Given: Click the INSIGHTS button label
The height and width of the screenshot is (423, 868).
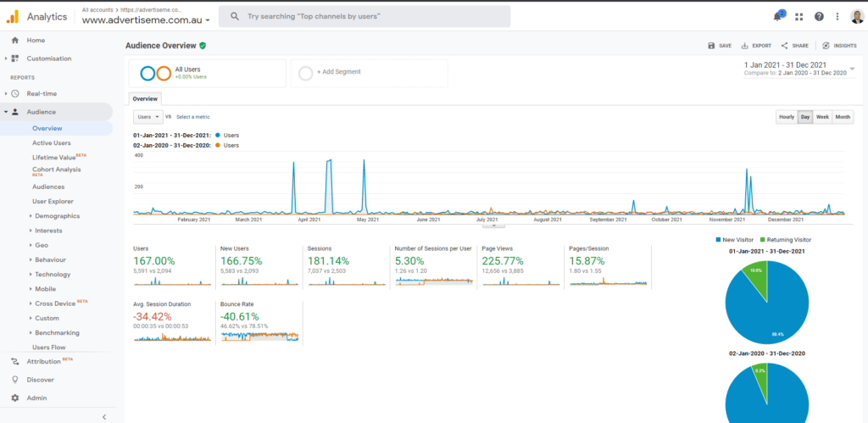Looking at the screenshot, I should click(x=845, y=46).
